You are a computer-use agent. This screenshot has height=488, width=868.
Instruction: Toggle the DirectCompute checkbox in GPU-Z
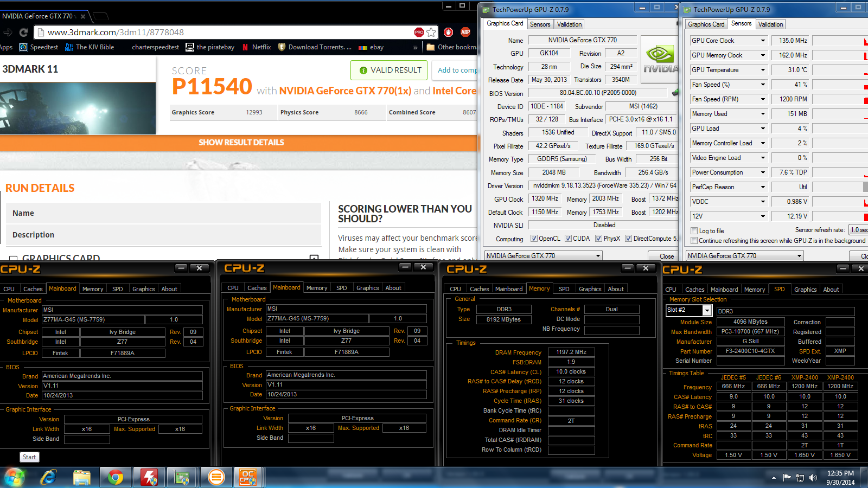point(628,239)
